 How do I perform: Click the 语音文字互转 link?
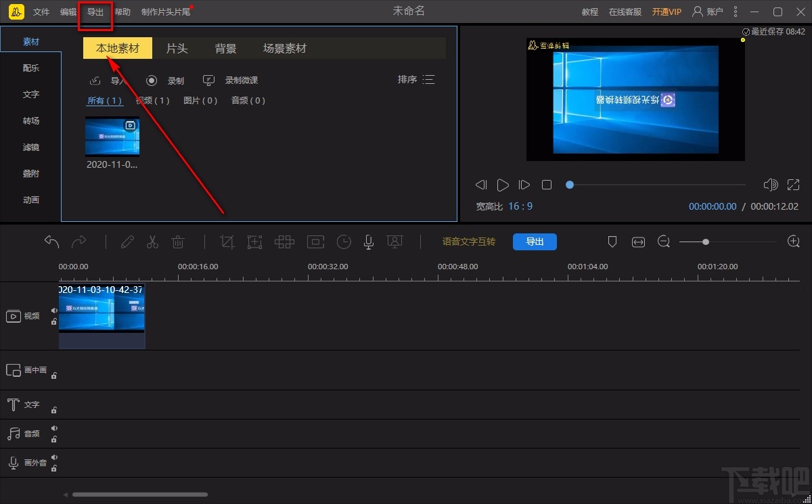469,242
